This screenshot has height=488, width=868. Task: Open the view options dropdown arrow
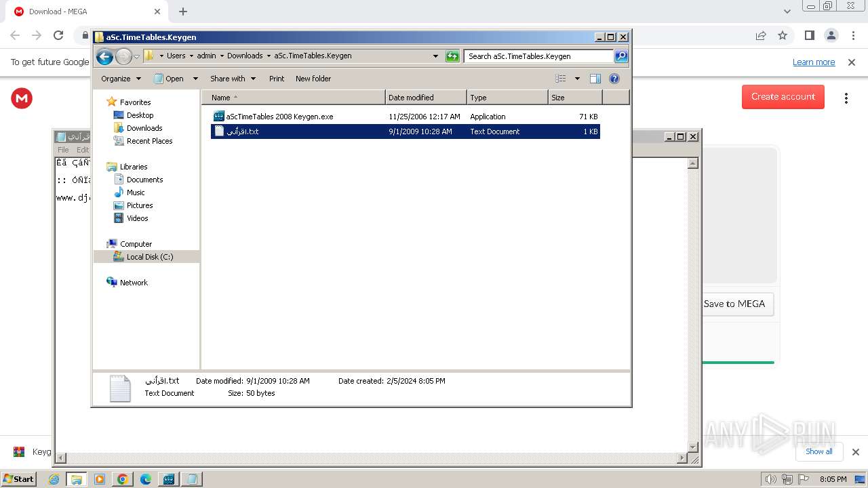coord(577,79)
